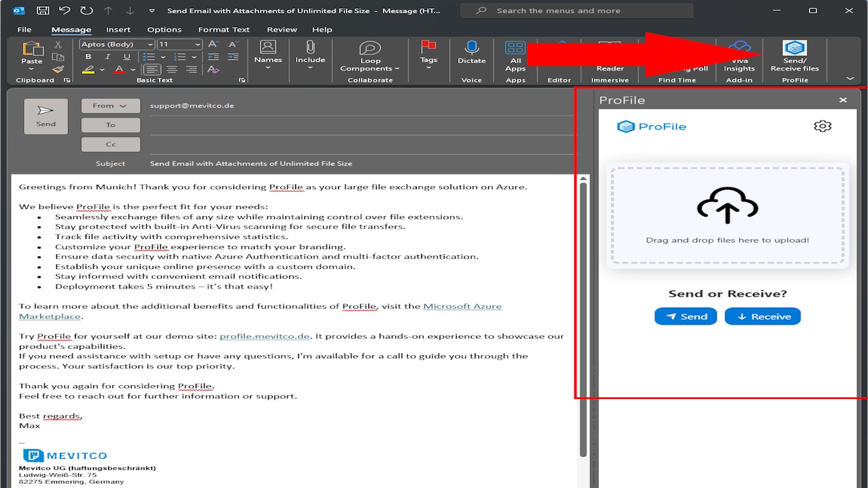Open the Clipboard dialog launcher
Viewport: 868px width, 488px height.
tap(67, 81)
